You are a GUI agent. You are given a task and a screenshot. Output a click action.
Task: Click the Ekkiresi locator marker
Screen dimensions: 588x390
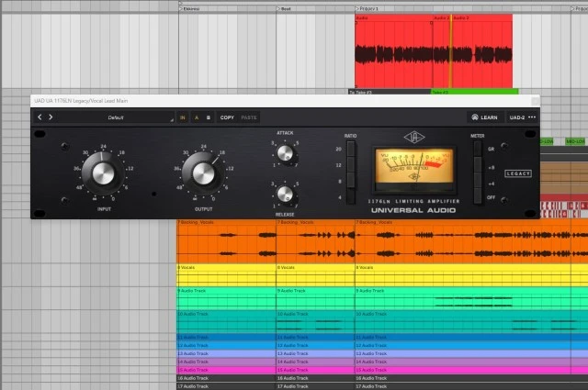(x=189, y=8)
